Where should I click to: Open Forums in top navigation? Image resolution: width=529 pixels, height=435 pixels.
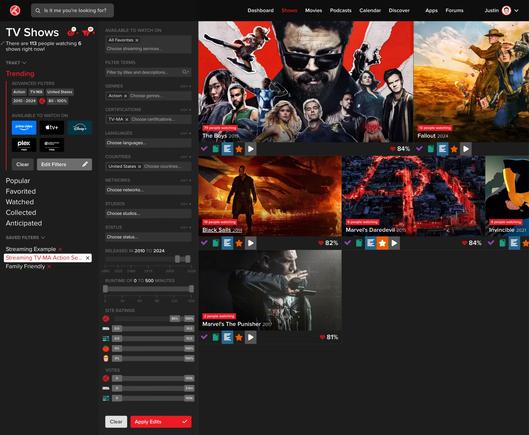coord(454,10)
